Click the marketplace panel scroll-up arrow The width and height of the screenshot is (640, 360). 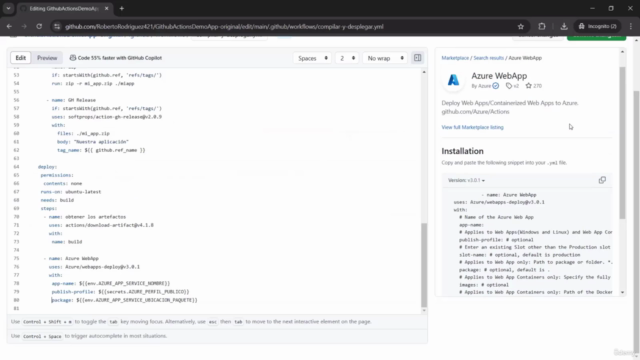[x=622, y=52]
